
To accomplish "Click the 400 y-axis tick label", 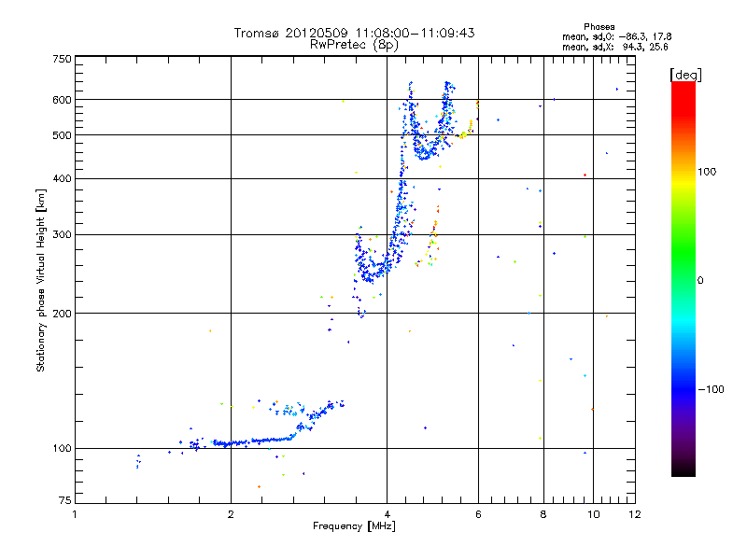I will coord(63,178).
